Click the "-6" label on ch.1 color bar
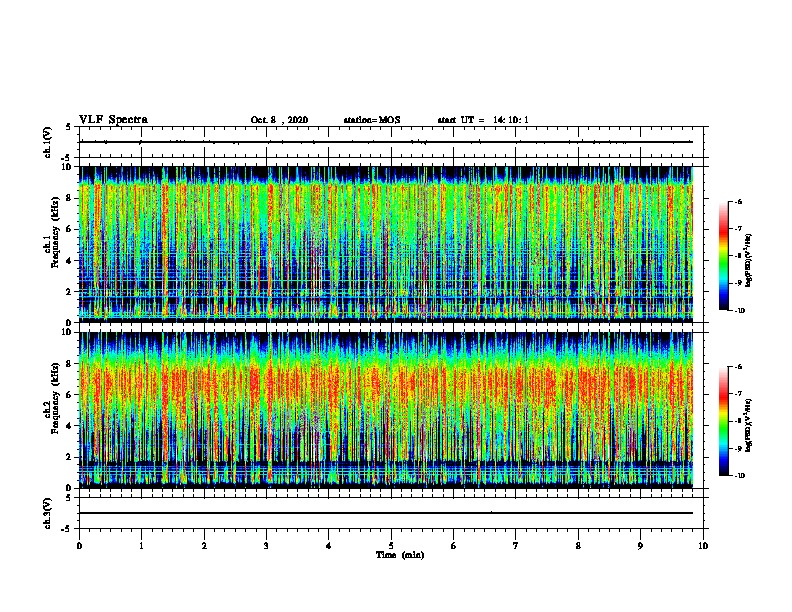 tap(738, 201)
